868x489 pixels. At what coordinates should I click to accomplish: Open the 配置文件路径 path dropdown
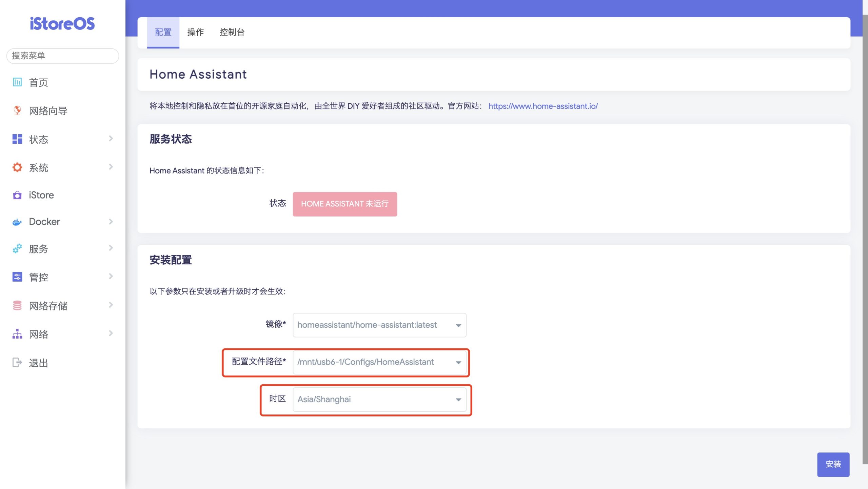[379, 362]
